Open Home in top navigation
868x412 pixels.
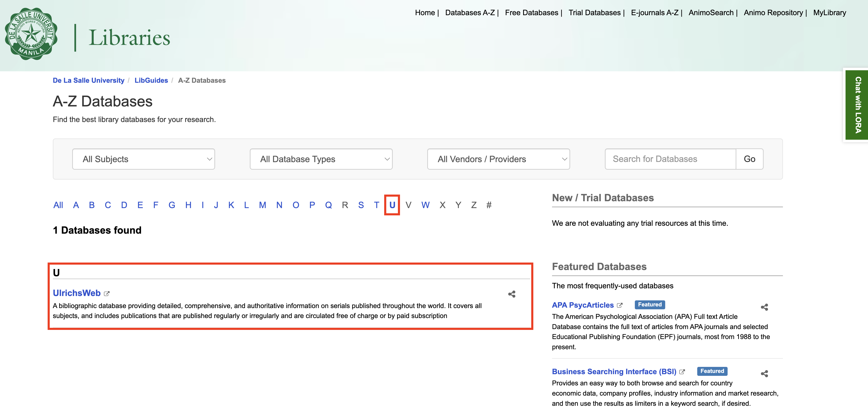click(425, 13)
